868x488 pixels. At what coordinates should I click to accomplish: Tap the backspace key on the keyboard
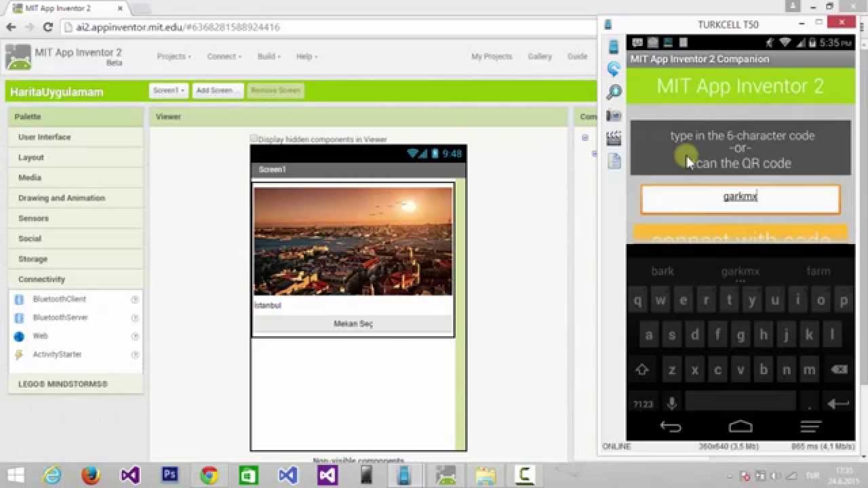coord(839,370)
